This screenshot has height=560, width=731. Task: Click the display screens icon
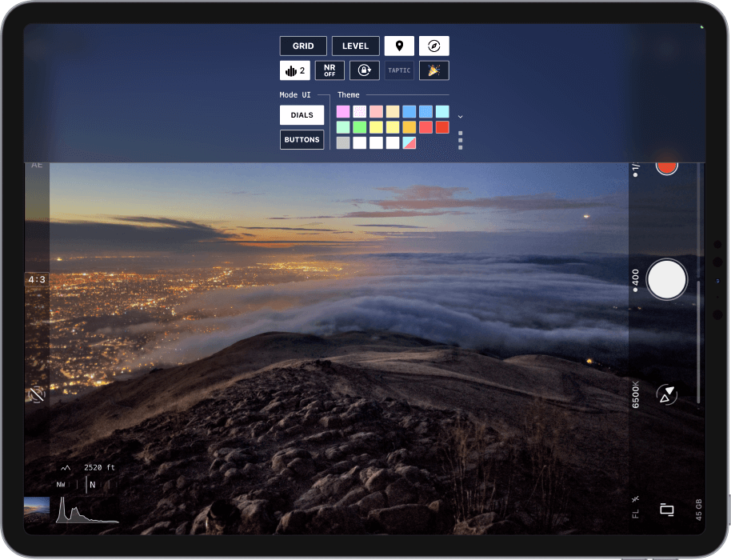point(667,510)
